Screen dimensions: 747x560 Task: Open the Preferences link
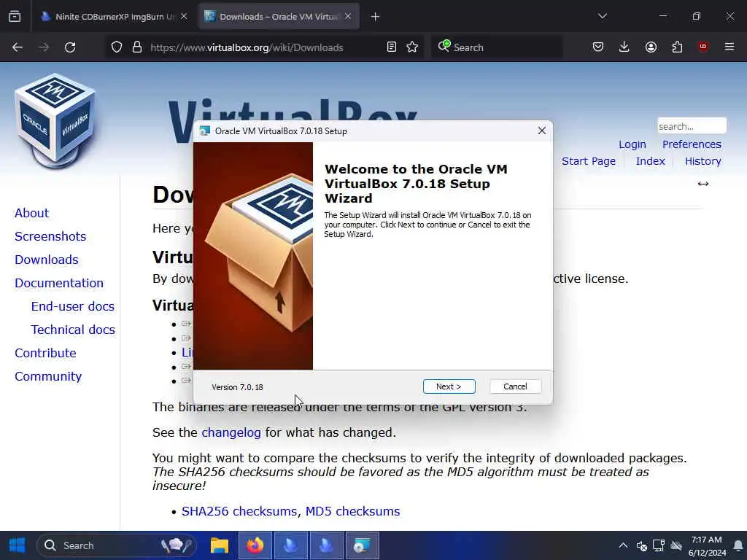692,144
